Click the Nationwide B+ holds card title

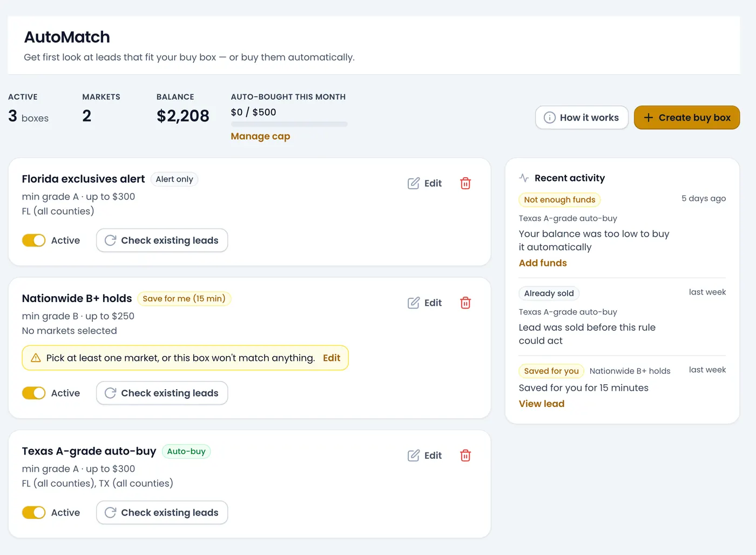(x=77, y=298)
